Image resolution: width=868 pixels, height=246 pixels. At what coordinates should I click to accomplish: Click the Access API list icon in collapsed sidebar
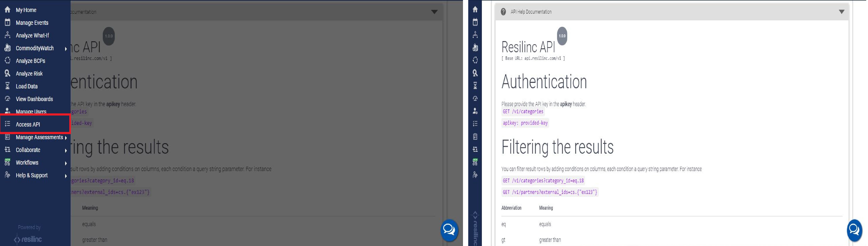(475, 124)
